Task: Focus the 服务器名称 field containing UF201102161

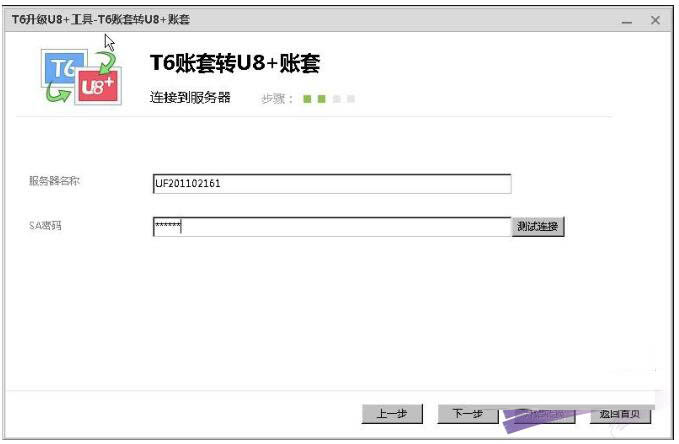Action: (332, 184)
